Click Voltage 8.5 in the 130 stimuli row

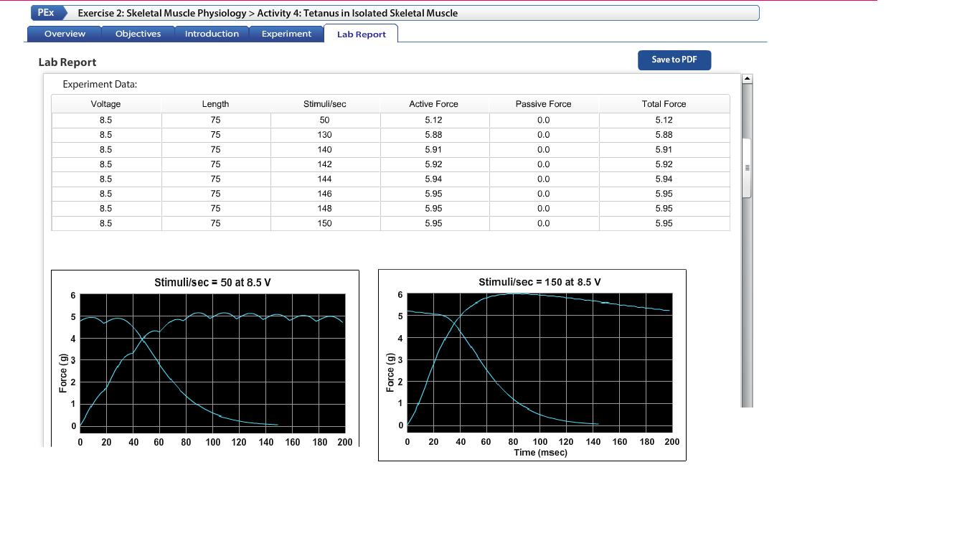point(106,135)
